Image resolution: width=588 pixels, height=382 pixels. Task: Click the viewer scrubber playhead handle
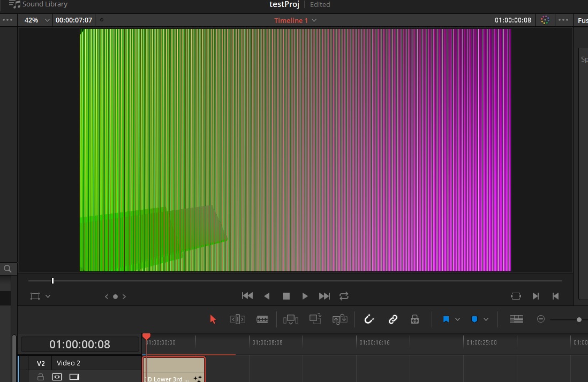(x=53, y=281)
